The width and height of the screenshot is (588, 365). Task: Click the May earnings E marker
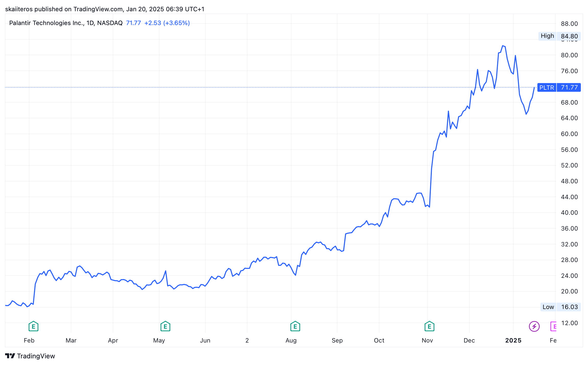[x=165, y=326]
